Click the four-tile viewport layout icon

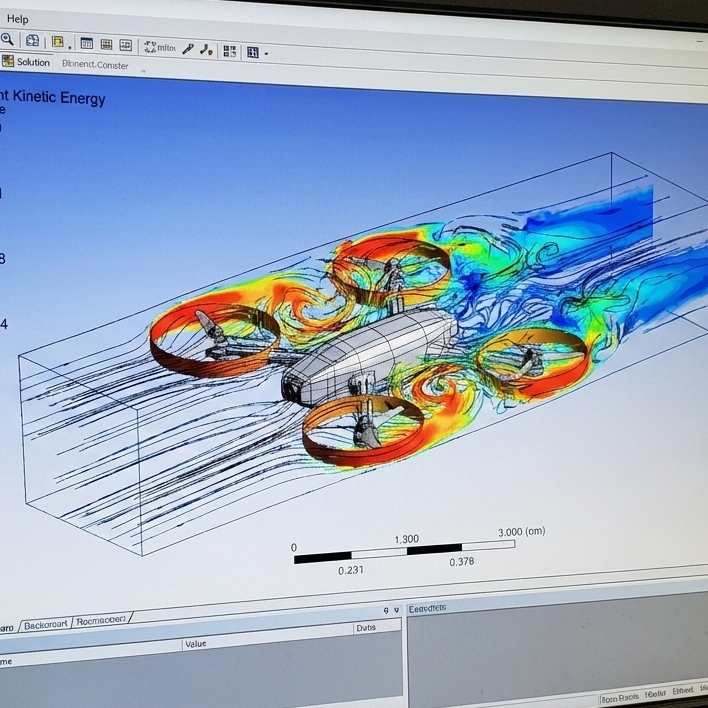pyautogui.click(x=230, y=51)
